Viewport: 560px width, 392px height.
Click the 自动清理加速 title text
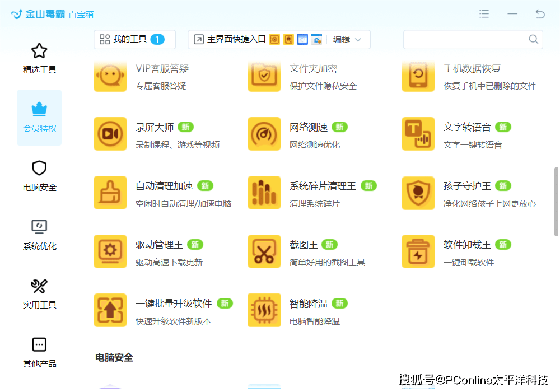(164, 186)
